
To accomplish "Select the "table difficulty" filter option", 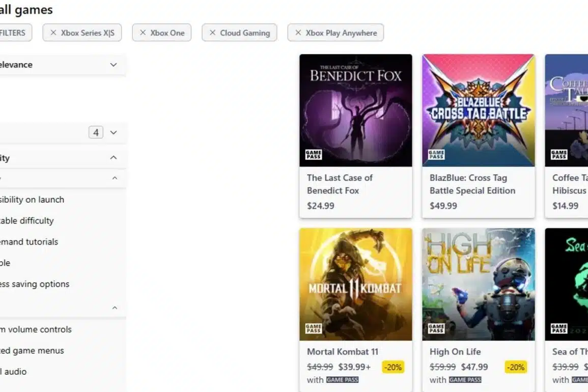I will [x=26, y=220].
